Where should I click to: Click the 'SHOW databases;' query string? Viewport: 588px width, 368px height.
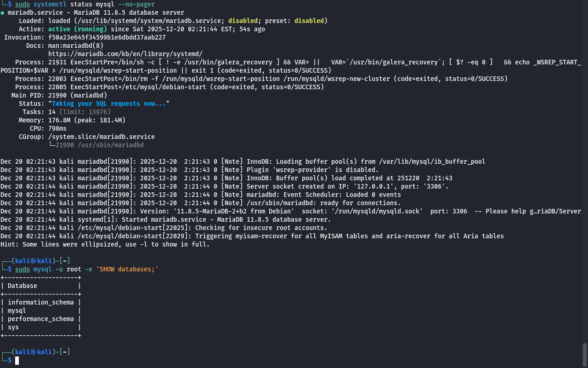(127, 269)
